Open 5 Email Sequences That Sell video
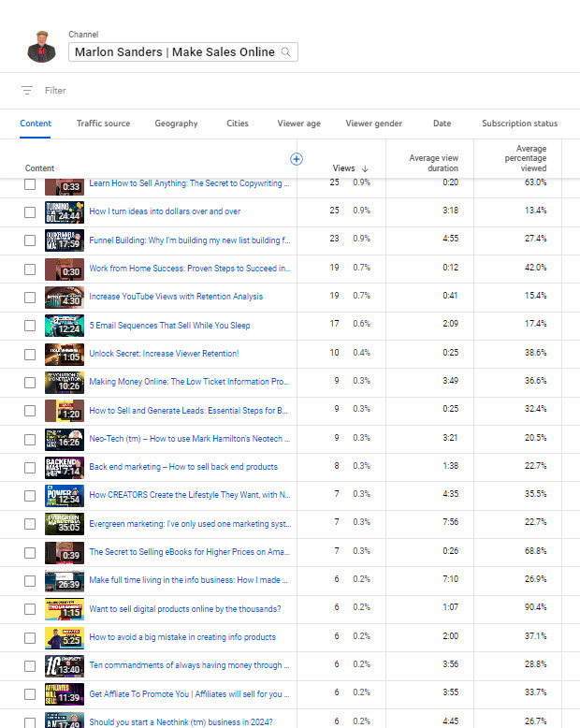580x728 pixels. click(x=169, y=326)
